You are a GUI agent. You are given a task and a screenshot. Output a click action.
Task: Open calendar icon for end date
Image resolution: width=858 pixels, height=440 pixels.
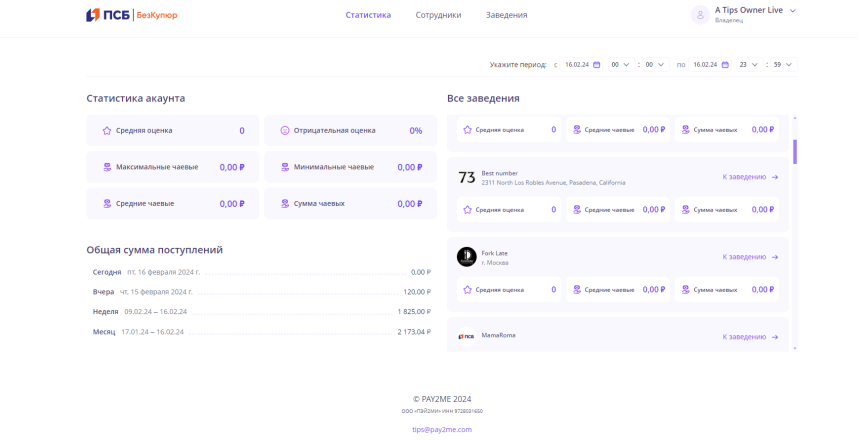pos(725,65)
